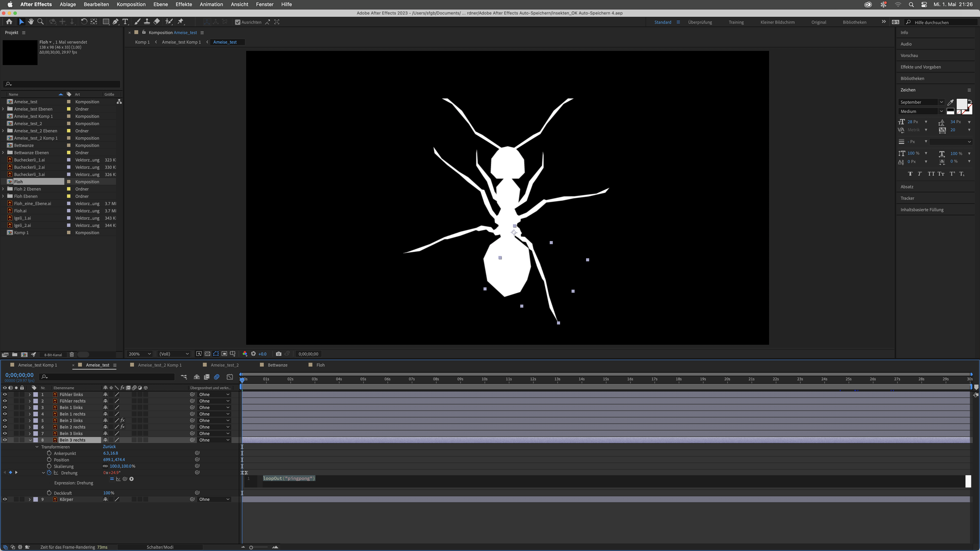This screenshot has height=551, width=980.
Task: Select the Hand tool in toolbar
Action: coord(31,22)
